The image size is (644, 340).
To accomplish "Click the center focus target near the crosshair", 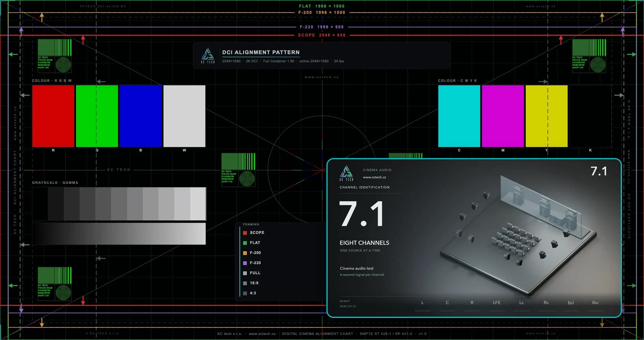I will click(x=238, y=170).
